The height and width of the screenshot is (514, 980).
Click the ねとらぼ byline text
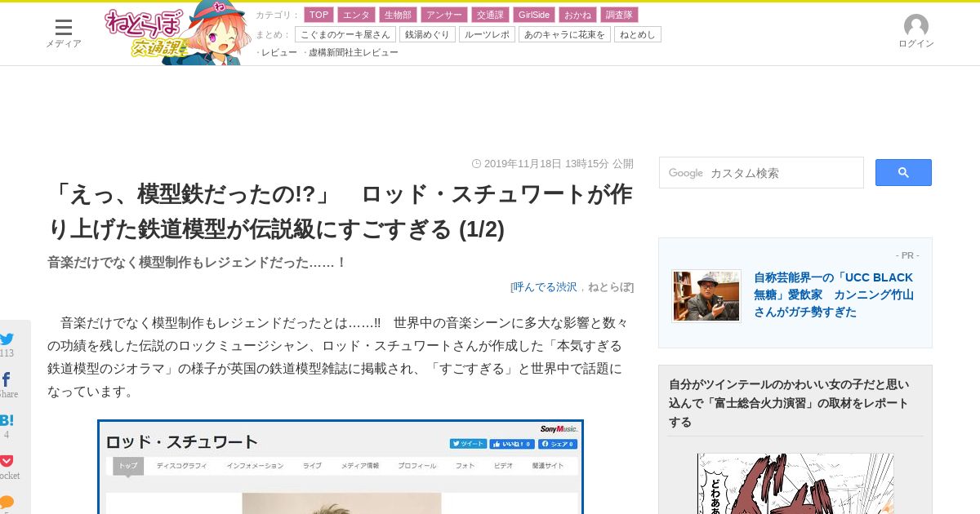point(609,286)
